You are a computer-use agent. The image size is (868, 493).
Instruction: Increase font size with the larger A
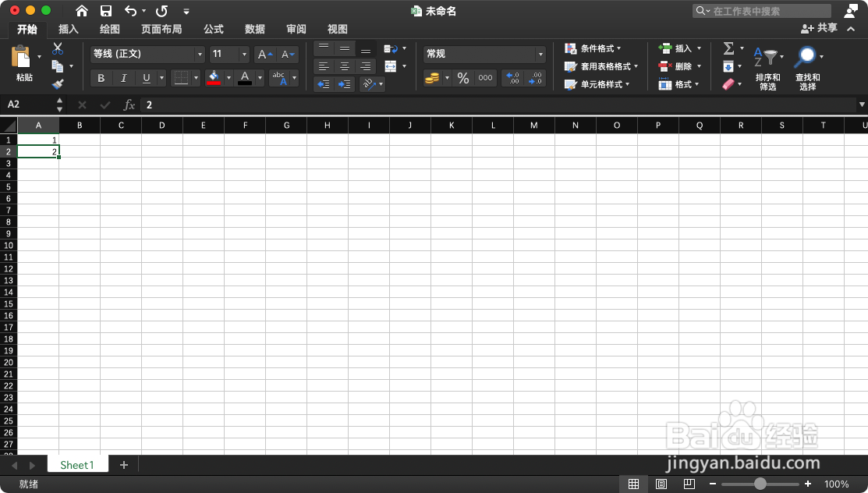pos(265,55)
